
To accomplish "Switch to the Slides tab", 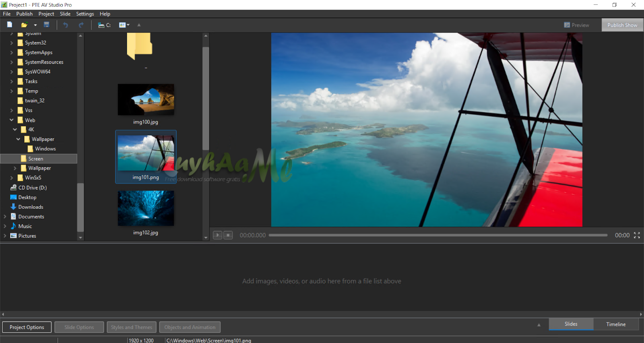I will pos(571,324).
